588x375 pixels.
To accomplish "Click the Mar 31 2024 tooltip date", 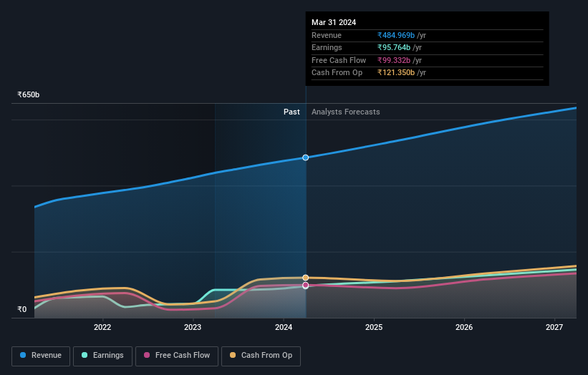I will 334,22.
